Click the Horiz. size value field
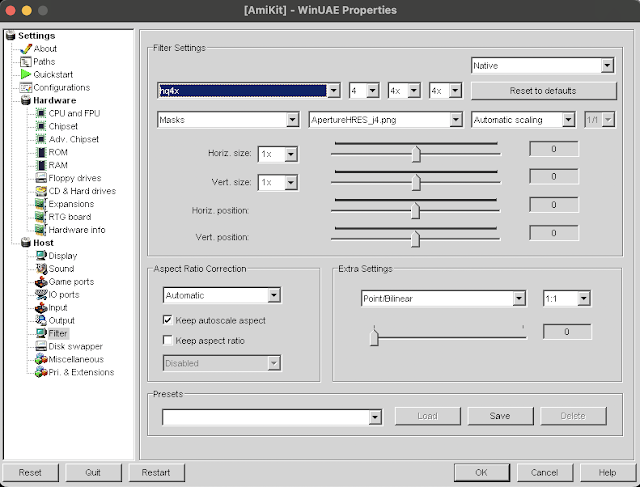The image size is (640, 487). click(x=554, y=149)
